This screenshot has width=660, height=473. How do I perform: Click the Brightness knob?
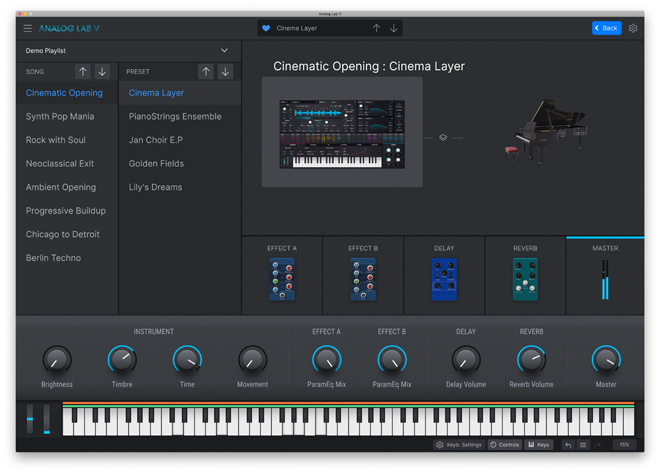[57, 360]
